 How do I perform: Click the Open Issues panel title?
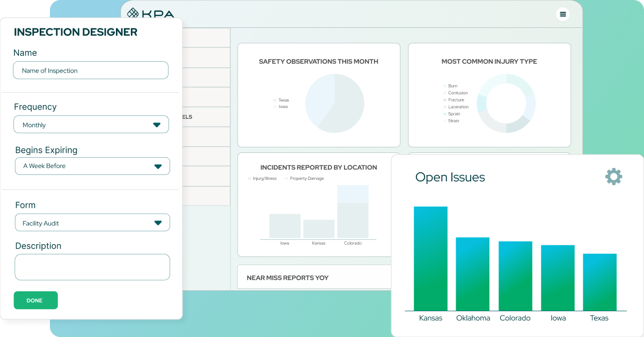click(451, 177)
